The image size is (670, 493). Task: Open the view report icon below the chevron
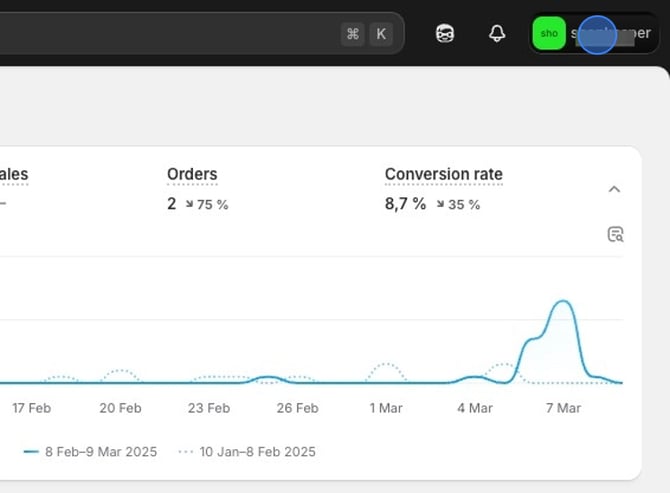[615, 234]
